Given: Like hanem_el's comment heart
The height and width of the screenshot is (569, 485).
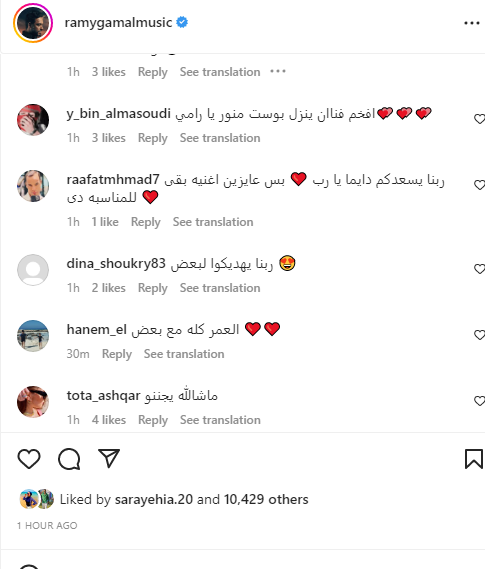Looking at the screenshot, I should pos(479,335).
